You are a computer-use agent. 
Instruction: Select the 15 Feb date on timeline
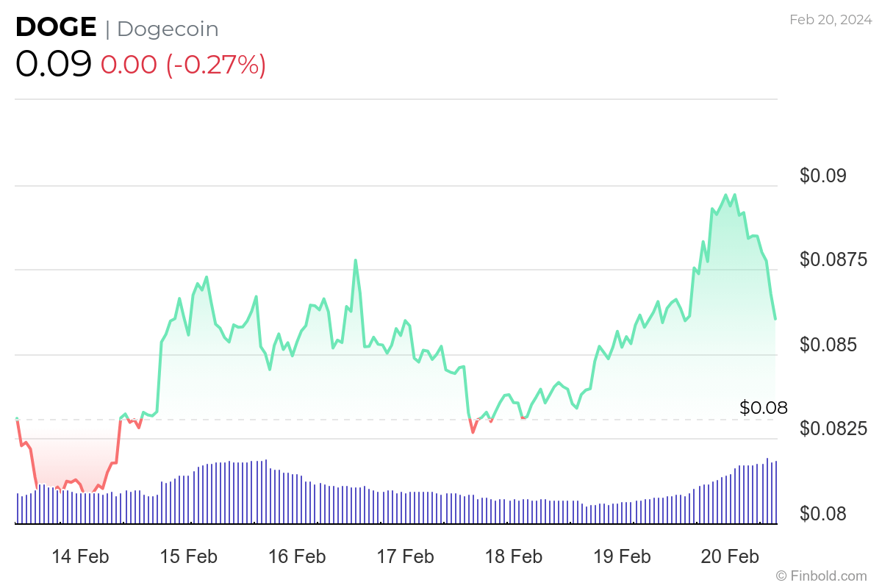[x=190, y=557]
